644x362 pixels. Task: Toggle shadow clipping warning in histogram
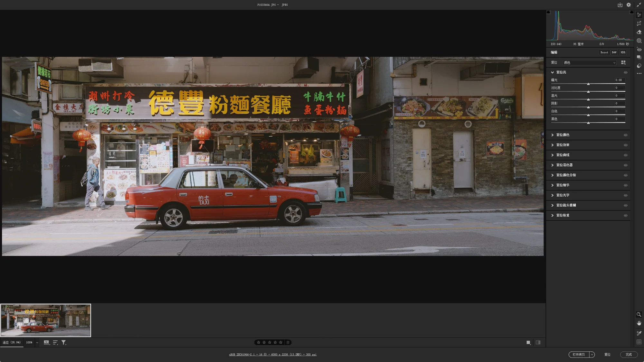[x=548, y=12]
